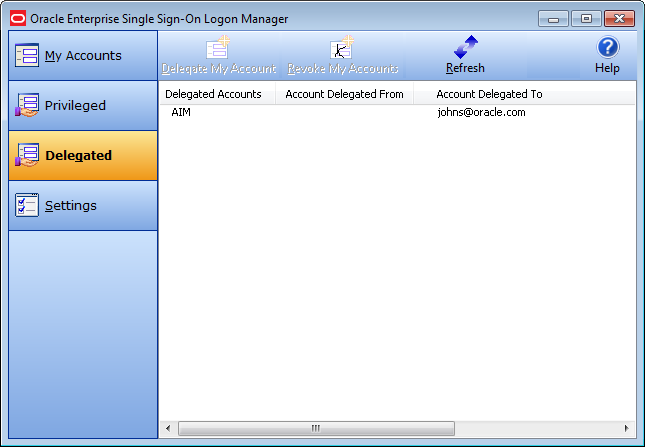Viewport: 645px width, 447px height.
Task: Click the johns@oracle.com cell
Action: coord(481,112)
